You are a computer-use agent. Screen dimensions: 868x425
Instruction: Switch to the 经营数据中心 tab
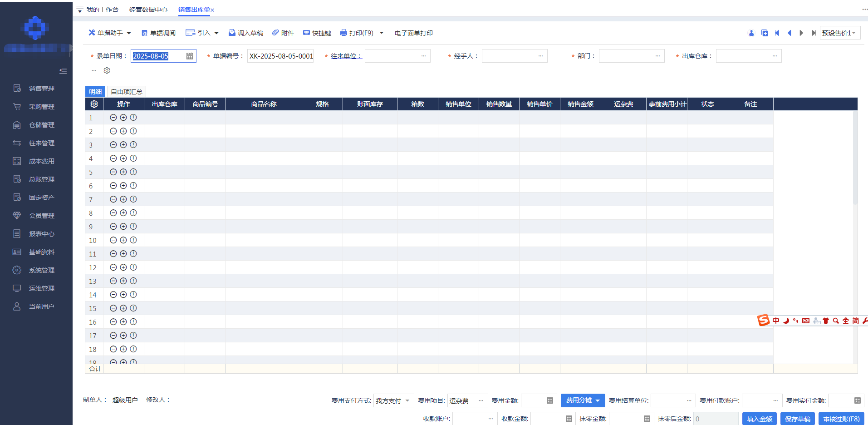click(148, 10)
